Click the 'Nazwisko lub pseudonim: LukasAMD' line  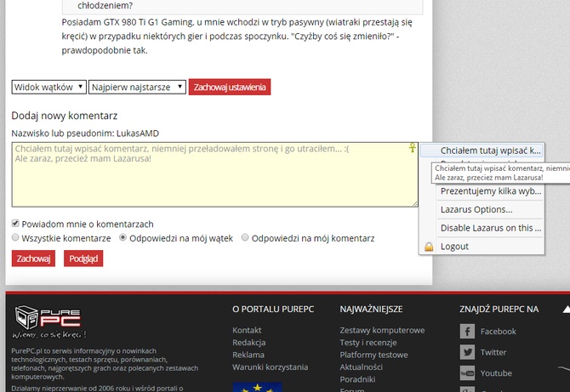(x=85, y=134)
